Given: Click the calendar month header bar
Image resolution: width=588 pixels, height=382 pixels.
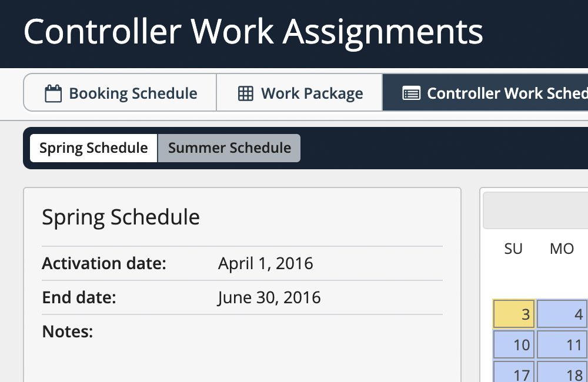Looking at the screenshot, I should [536, 211].
